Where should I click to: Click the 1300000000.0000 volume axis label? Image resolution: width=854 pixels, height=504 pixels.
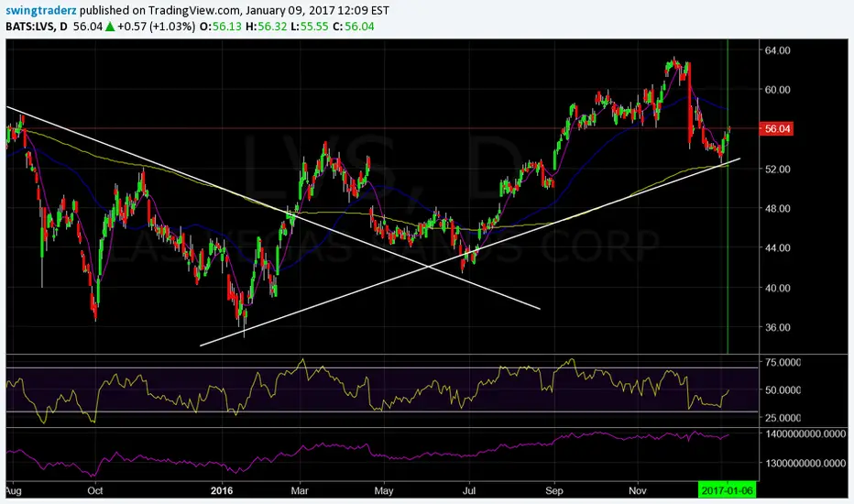[805, 463]
